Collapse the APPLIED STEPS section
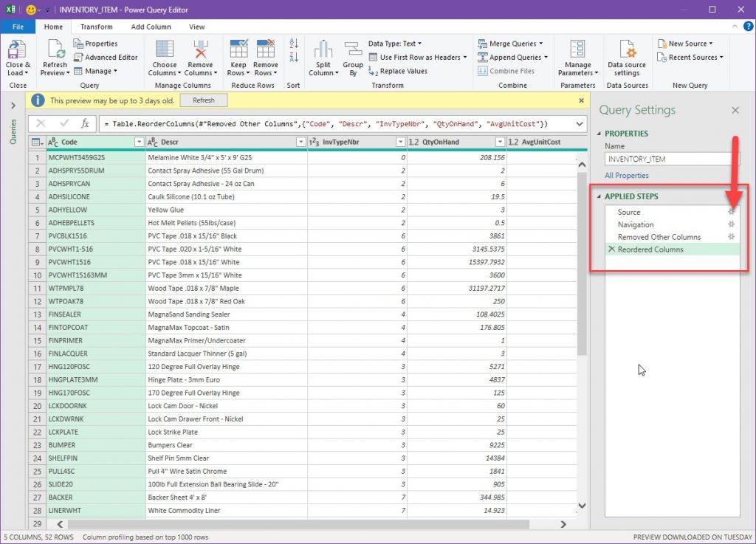This screenshot has width=756, height=544. coord(599,196)
